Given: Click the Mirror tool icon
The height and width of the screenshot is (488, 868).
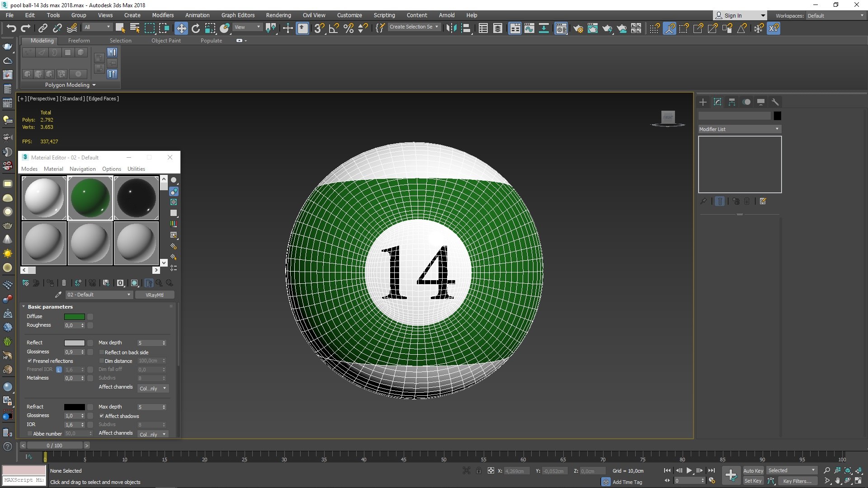Looking at the screenshot, I should point(451,28).
